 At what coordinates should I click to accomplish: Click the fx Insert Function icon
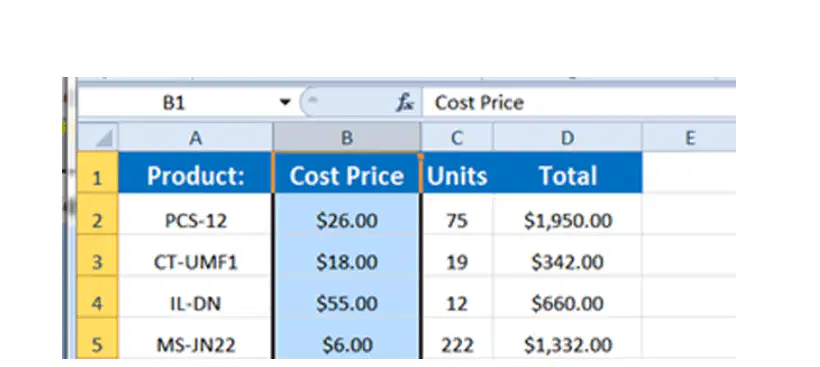(x=404, y=102)
